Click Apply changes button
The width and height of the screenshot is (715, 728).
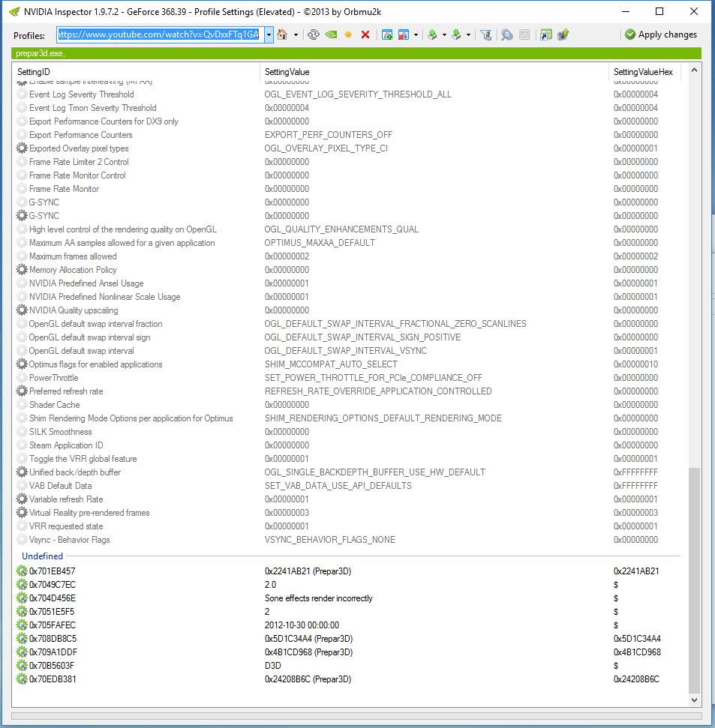click(x=661, y=34)
